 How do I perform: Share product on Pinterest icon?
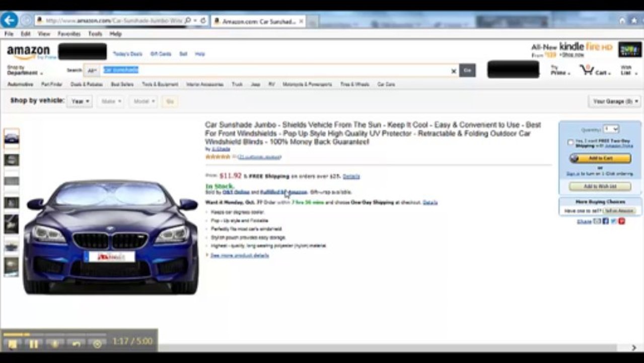(x=622, y=221)
